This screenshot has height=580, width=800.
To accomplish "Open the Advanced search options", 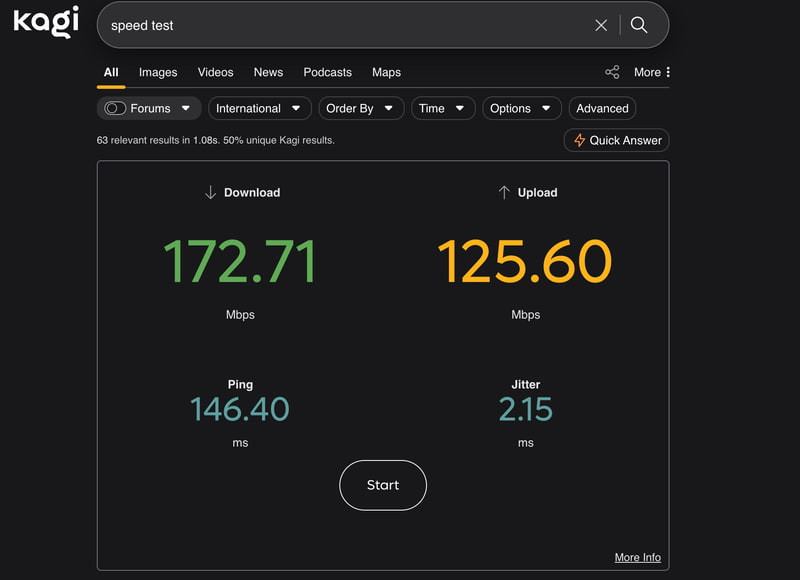I will pos(602,108).
